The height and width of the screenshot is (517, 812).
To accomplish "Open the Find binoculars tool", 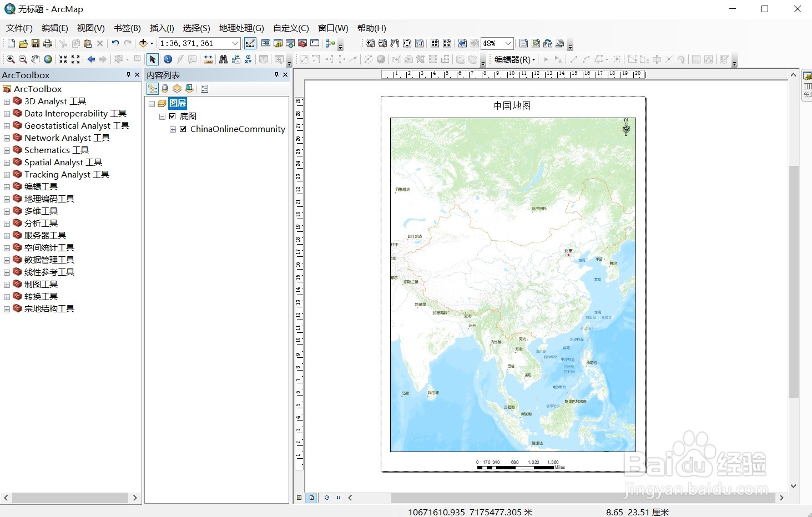I will tap(224, 59).
